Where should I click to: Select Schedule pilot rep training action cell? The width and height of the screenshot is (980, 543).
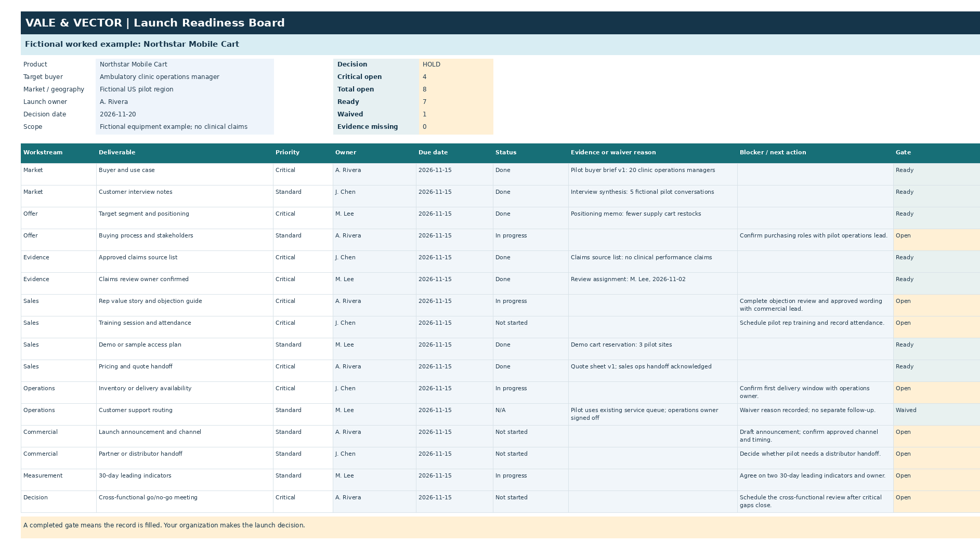tap(815, 327)
